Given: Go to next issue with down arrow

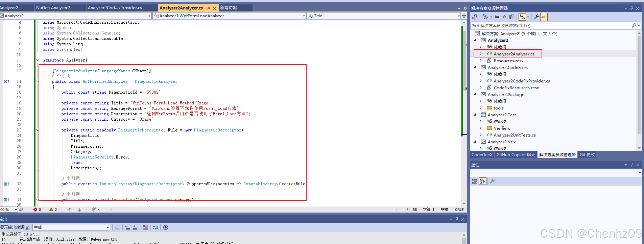Looking at the screenshot, I should [79, 210].
